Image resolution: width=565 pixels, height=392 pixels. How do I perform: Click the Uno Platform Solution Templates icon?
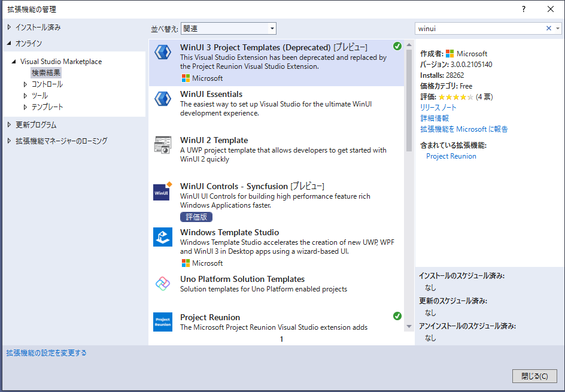163,284
